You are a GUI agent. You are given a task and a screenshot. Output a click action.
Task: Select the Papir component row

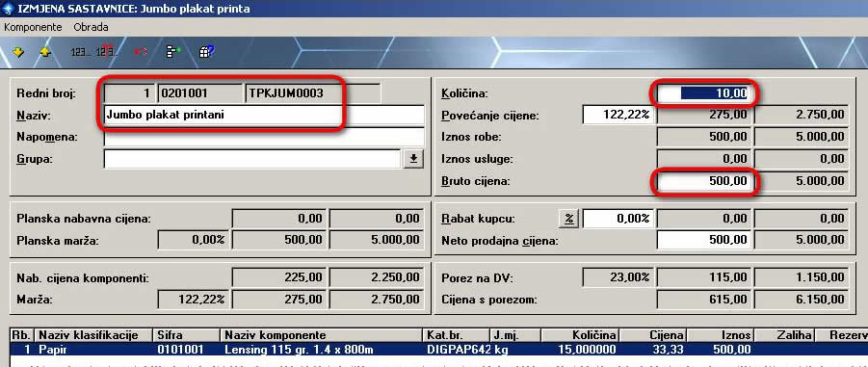(x=438, y=350)
